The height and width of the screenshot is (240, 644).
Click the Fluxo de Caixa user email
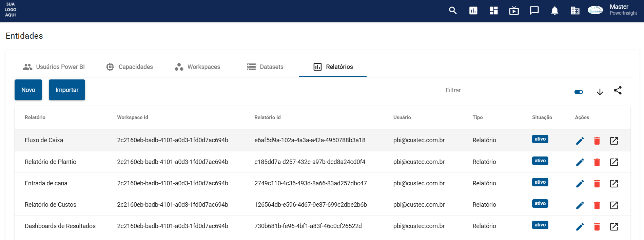(x=419, y=140)
